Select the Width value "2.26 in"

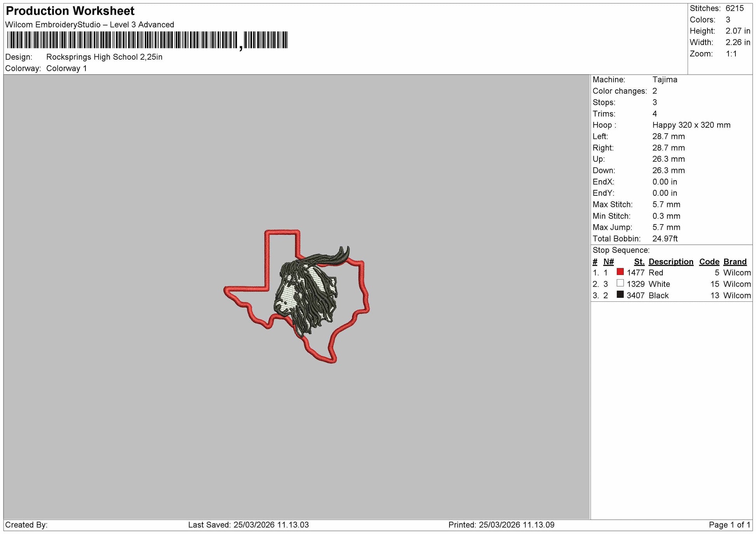pos(738,42)
